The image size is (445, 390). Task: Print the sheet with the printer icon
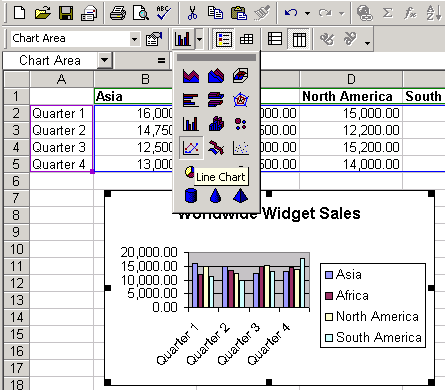[x=118, y=13]
